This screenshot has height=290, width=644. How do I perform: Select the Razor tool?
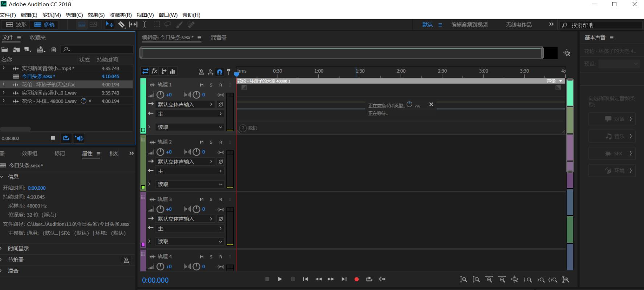click(122, 24)
